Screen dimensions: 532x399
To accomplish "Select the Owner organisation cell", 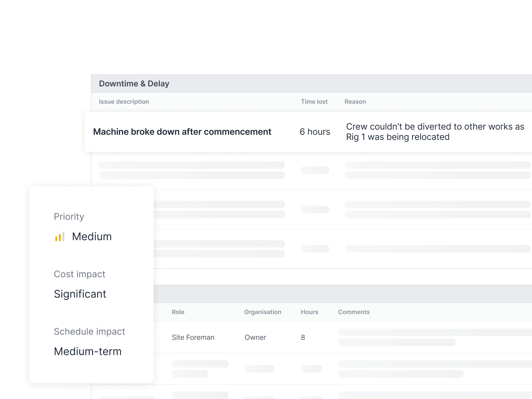I will click(255, 337).
